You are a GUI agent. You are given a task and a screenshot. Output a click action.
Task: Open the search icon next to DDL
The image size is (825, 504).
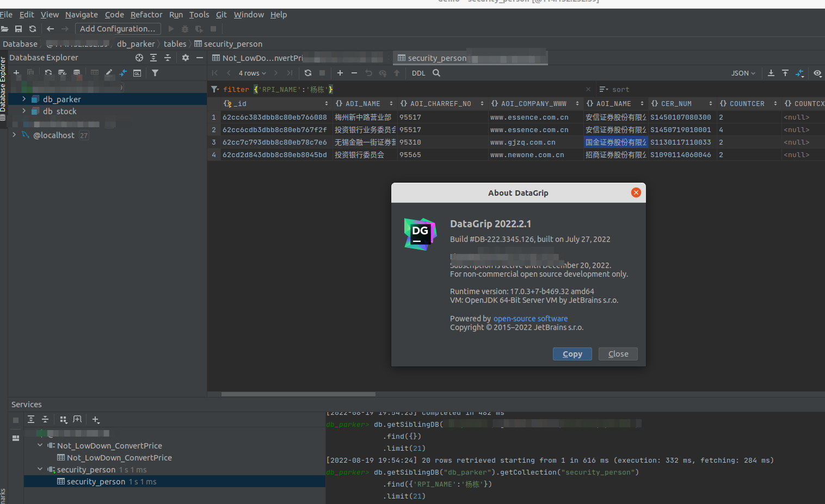[x=436, y=73]
